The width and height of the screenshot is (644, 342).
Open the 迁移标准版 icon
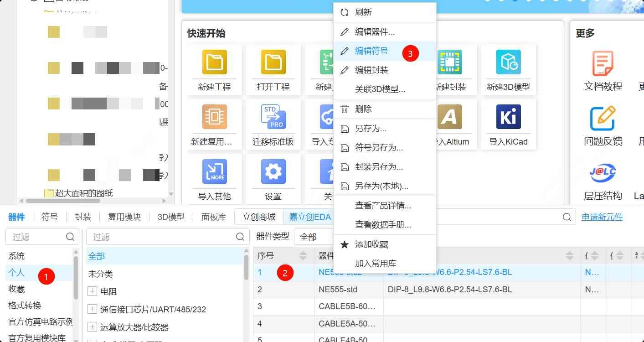(273, 117)
